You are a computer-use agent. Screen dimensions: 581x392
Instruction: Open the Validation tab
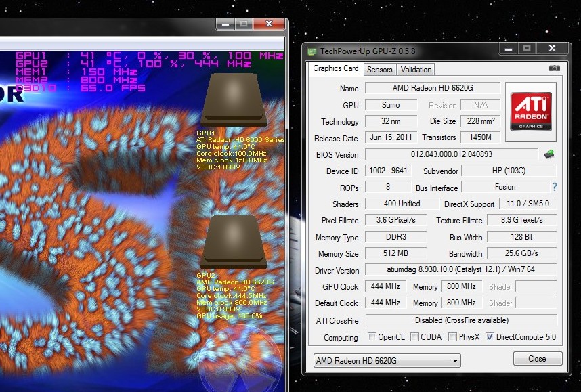click(416, 69)
